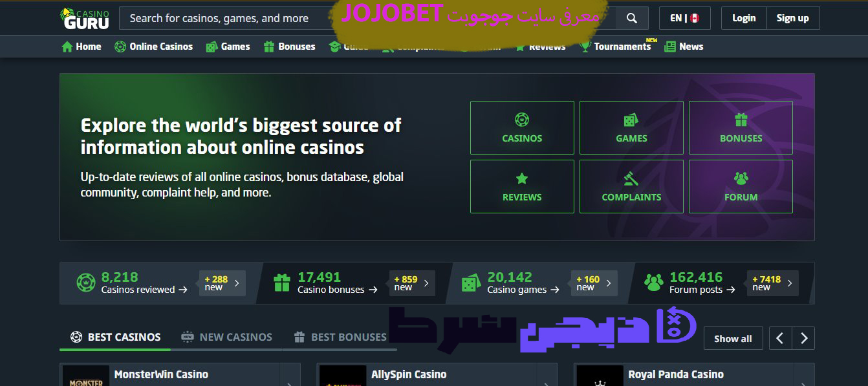Open the Royal Panda Casino card title
This screenshot has height=386, width=868.
[x=676, y=374]
